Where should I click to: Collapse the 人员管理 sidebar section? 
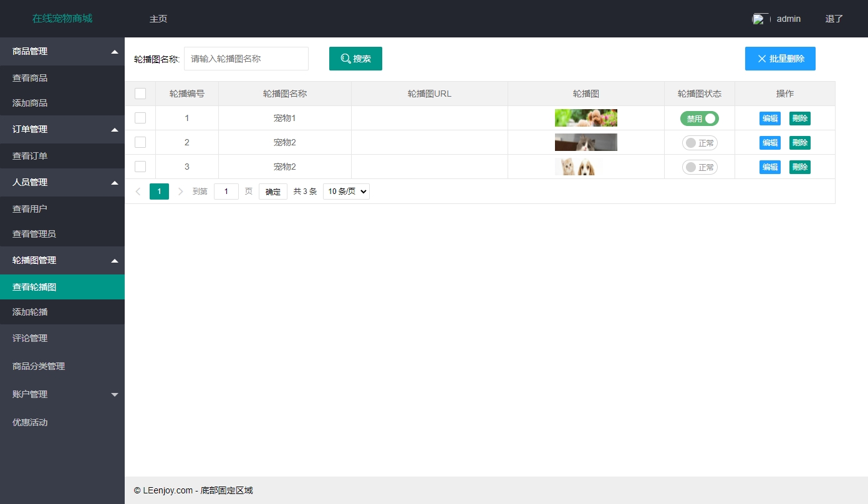click(62, 182)
